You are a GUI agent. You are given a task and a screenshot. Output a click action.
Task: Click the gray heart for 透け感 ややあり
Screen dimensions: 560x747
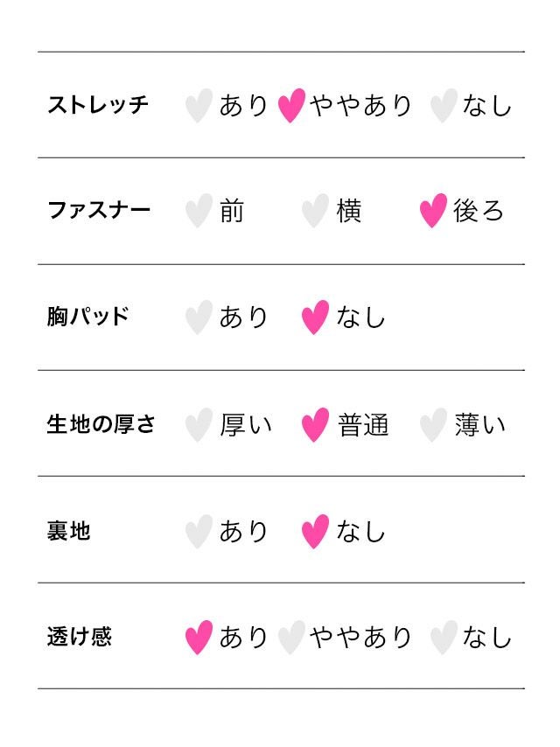(291, 638)
